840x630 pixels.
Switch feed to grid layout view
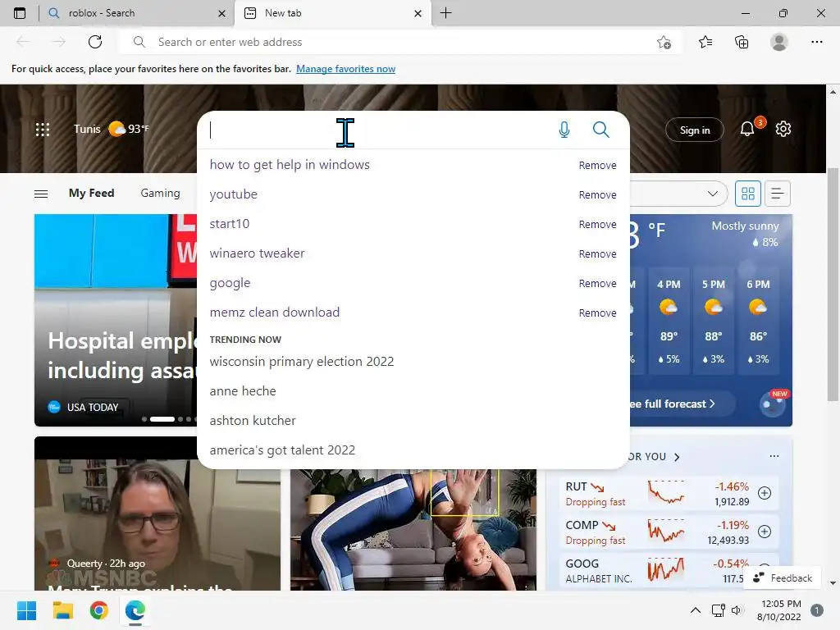coord(748,194)
